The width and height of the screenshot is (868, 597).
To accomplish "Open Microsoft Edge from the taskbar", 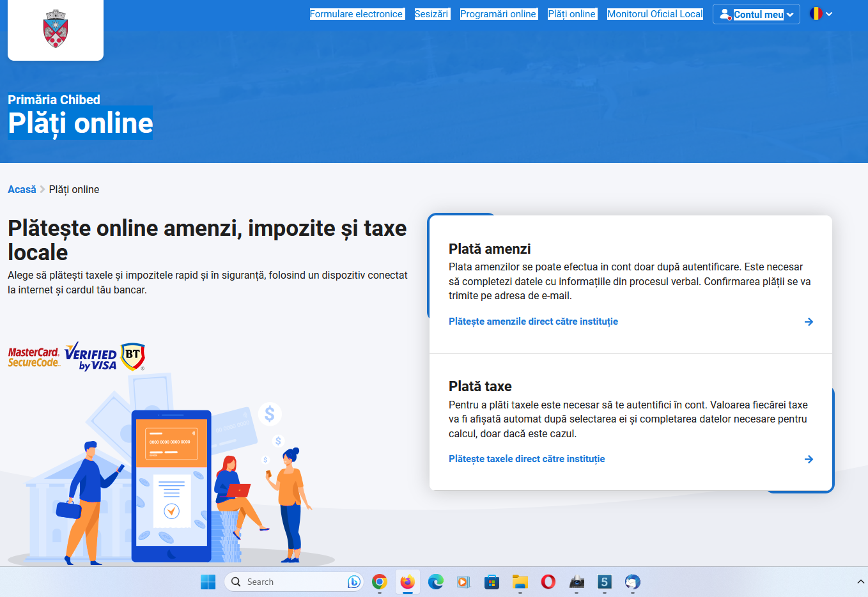I will tap(436, 582).
